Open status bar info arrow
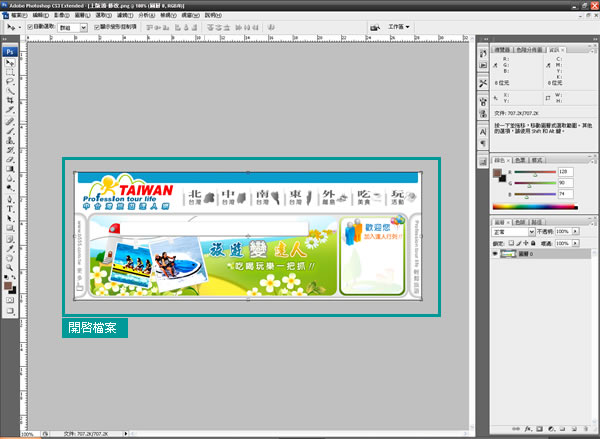600x439 pixels. (x=126, y=434)
